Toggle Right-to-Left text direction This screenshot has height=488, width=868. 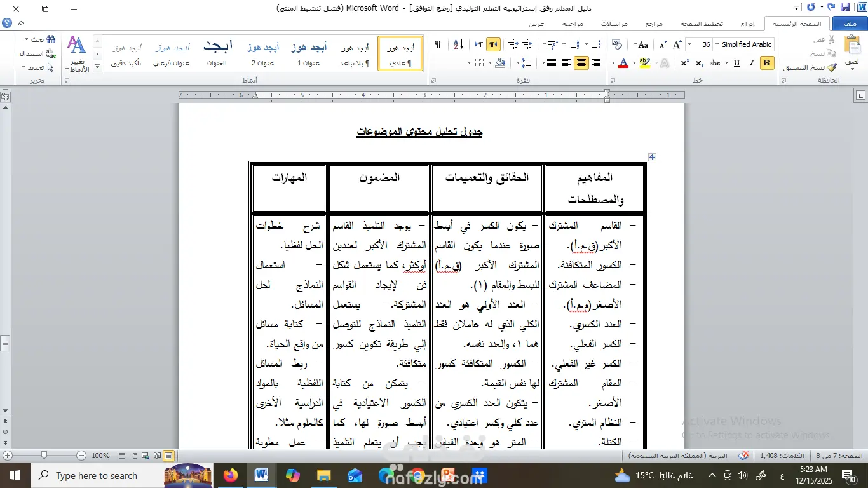click(493, 44)
